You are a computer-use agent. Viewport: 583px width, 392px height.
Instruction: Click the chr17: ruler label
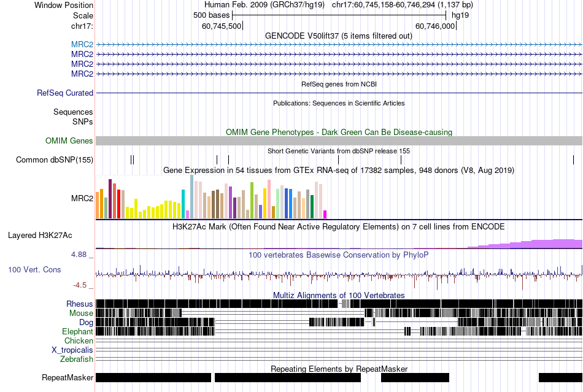(x=82, y=26)
